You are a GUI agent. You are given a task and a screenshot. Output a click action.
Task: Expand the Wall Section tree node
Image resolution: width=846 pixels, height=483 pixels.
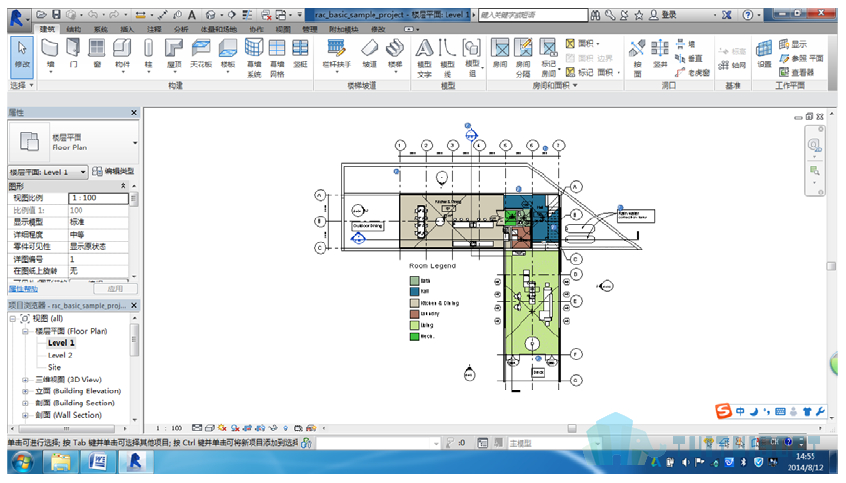[25, 415]
